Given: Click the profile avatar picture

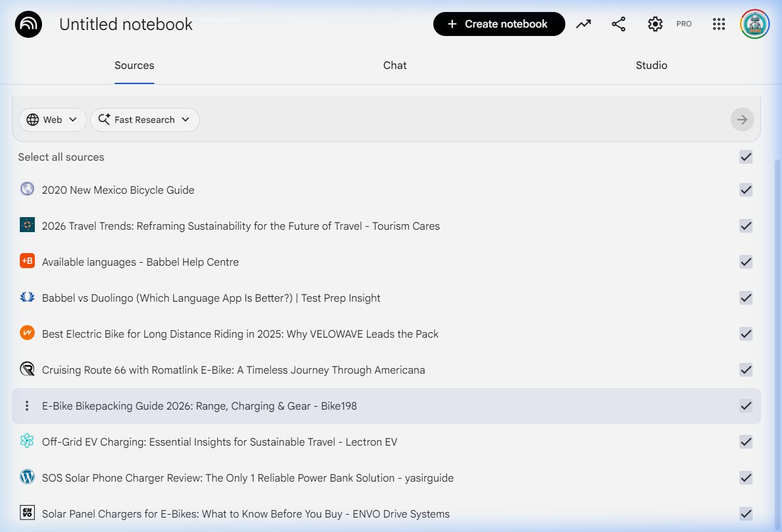Looking at the screenshot, I should [754, 24].
